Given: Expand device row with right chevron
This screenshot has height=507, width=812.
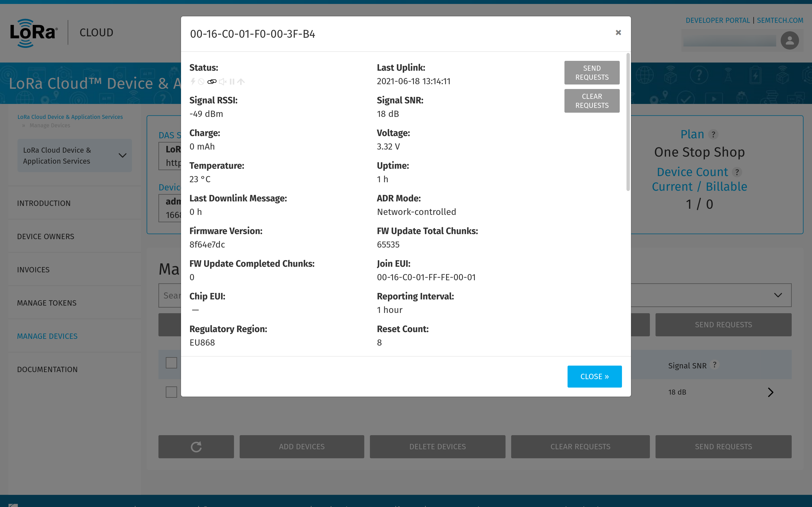Looking at the screenshot, I should pyautogui.click(x=770, y=392).
